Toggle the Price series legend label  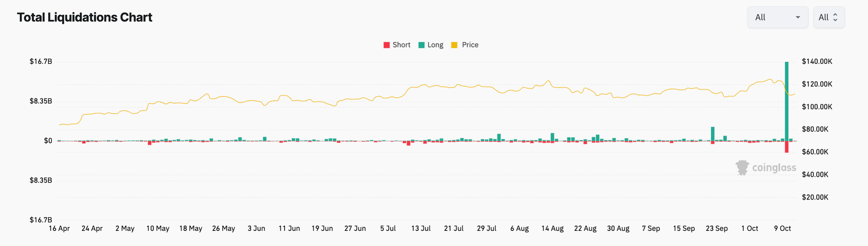click(x=470, y=45)
